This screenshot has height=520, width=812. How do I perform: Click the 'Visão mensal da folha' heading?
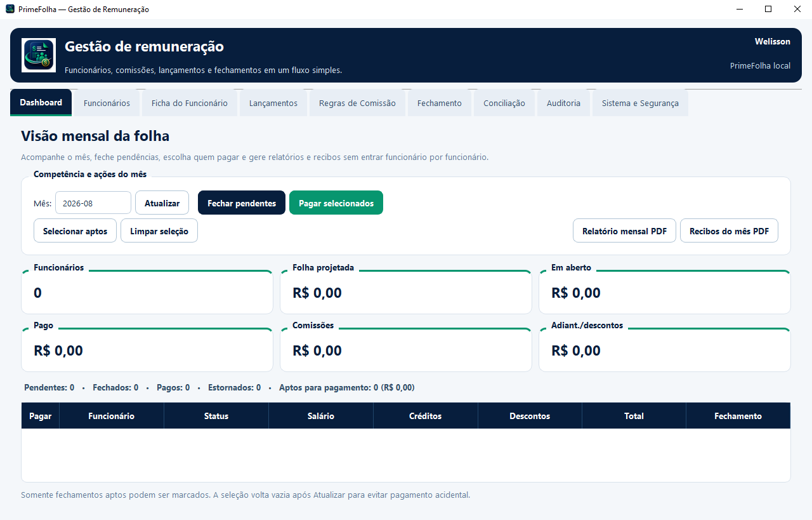coord(95,136)
